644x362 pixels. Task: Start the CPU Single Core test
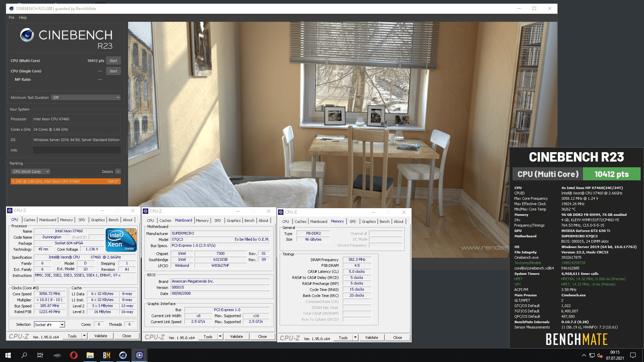pos(113,71)
